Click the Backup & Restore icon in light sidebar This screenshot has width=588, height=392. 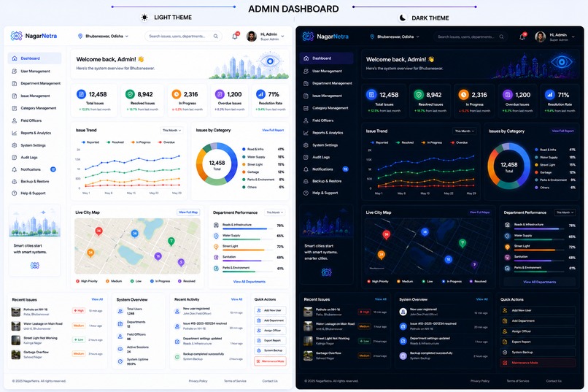tap(15, 181)
